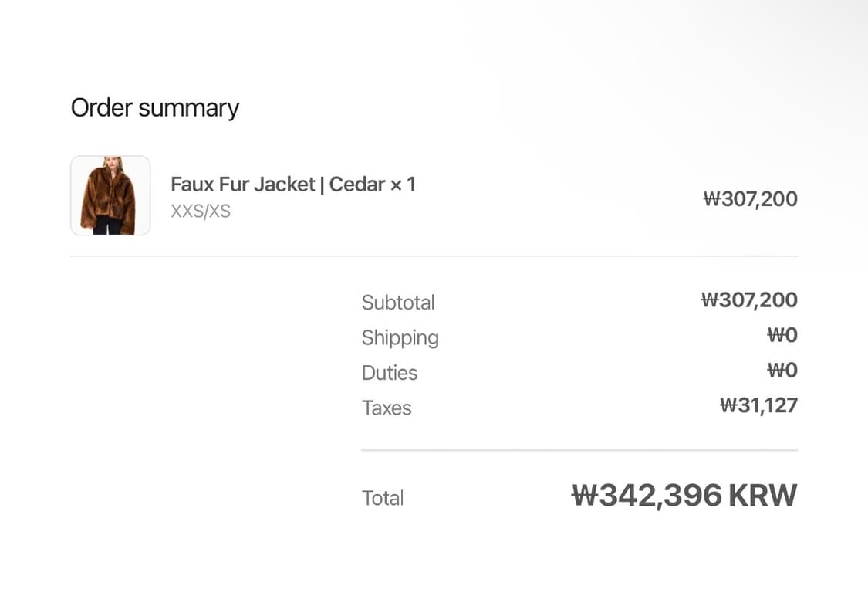This screenshot has height=606, width=868.
Task: Click the divider line below the product row
Action: tap(434, 256)
